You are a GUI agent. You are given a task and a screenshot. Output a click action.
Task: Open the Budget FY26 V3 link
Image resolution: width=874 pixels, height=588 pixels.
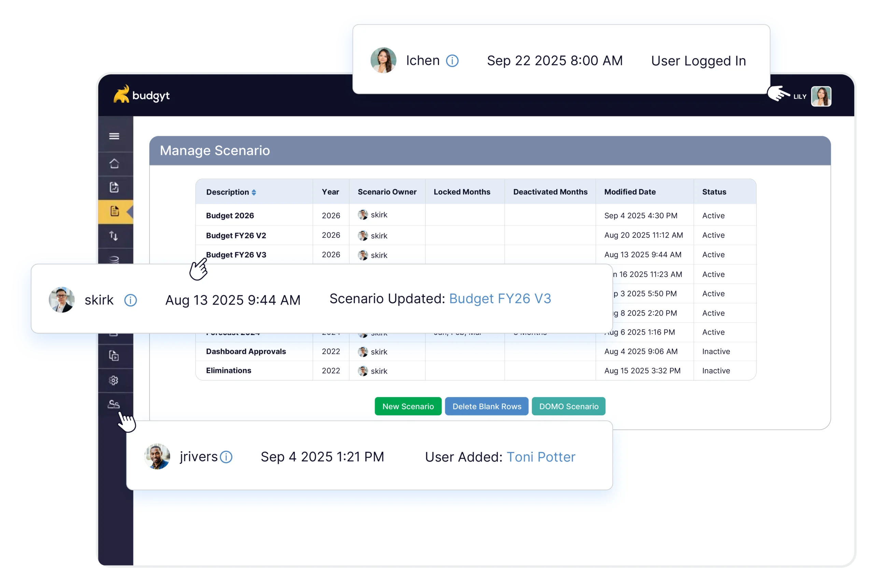click(500, 298)
